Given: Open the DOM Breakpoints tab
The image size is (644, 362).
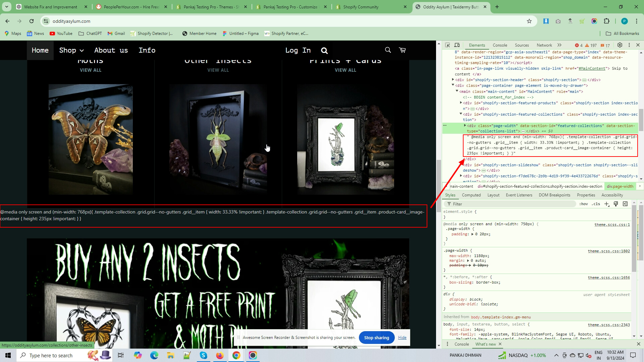Looking at the screenshot, I should click(x=554, y=195).
